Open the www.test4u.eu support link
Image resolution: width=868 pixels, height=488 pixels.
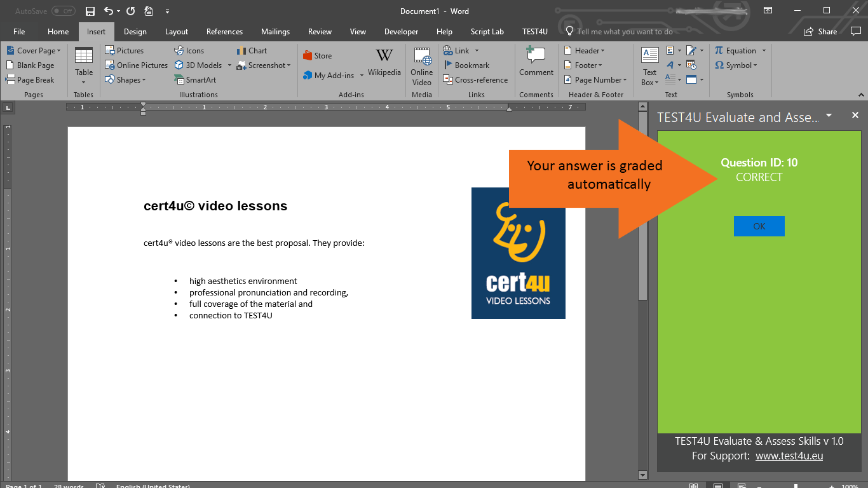[789, 456]
